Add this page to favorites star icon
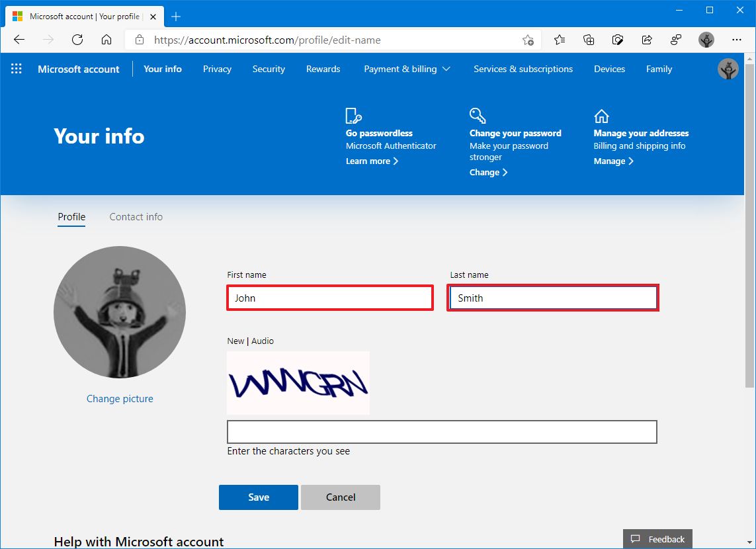The image size is (756, 549). [528, 40]
